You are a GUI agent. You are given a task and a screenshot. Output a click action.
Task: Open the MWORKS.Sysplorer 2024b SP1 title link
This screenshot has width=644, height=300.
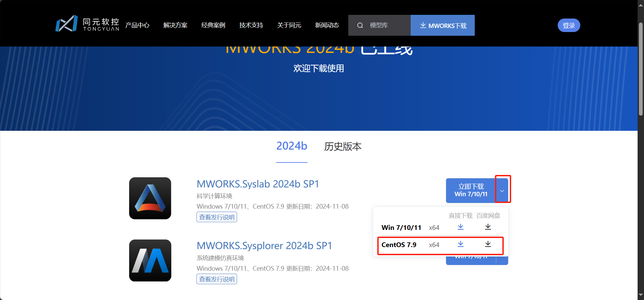click(x=264, y=246)
